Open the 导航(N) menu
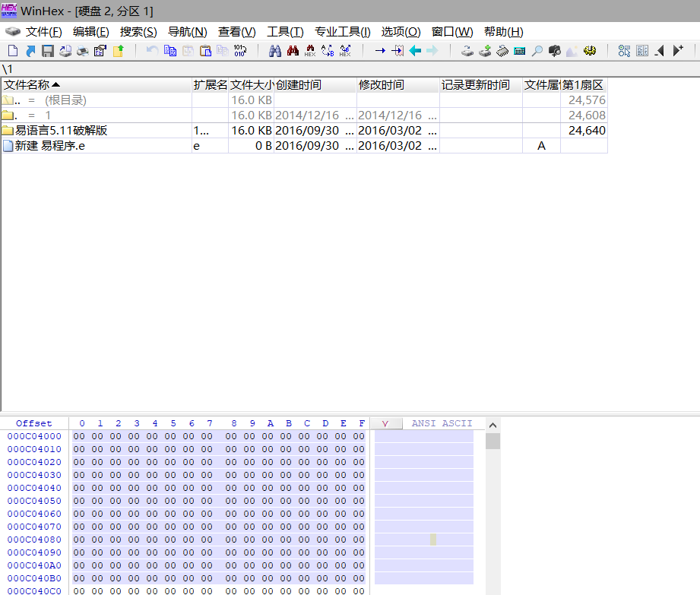Image resolution: width=700 pixels, height=595 pixels. click(188, 32)
